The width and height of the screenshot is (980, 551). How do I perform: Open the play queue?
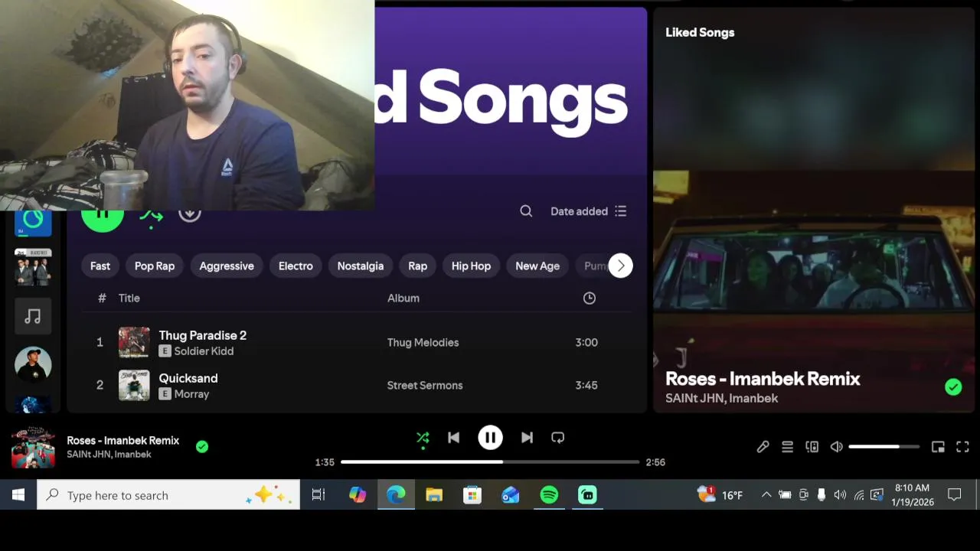click(787, 447)
